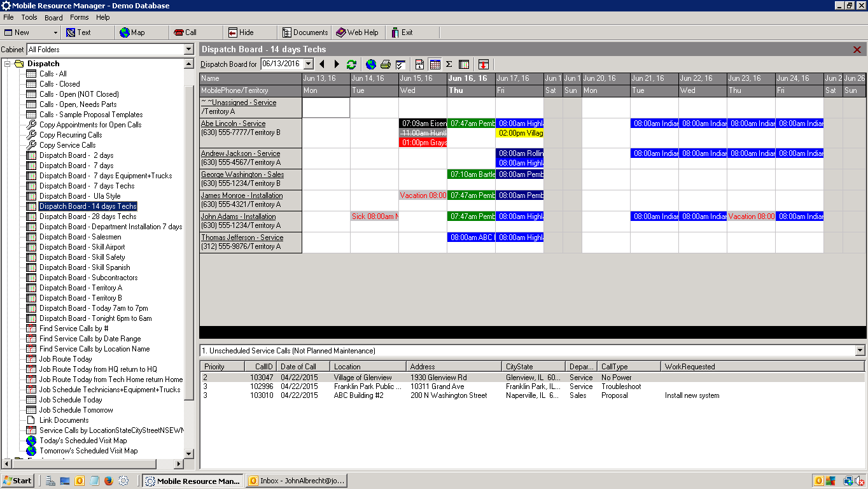Sort unscheduled calls by CallID column
868x489 pixels.
click(x=262, y=367)
